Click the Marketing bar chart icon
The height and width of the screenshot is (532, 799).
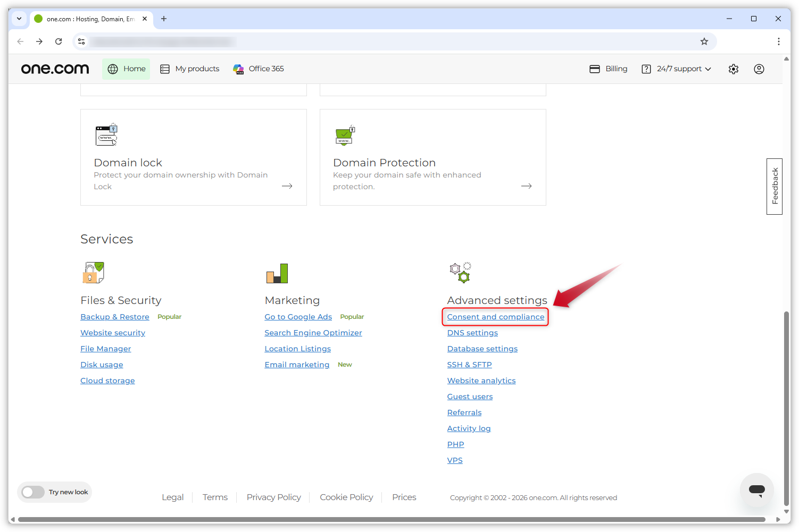(277, 273)
